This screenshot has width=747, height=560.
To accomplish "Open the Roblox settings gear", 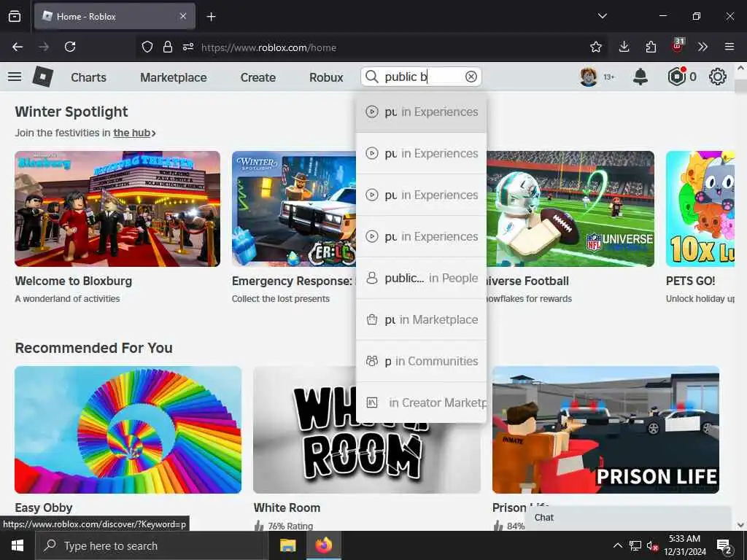I will (x=718, y=77).
